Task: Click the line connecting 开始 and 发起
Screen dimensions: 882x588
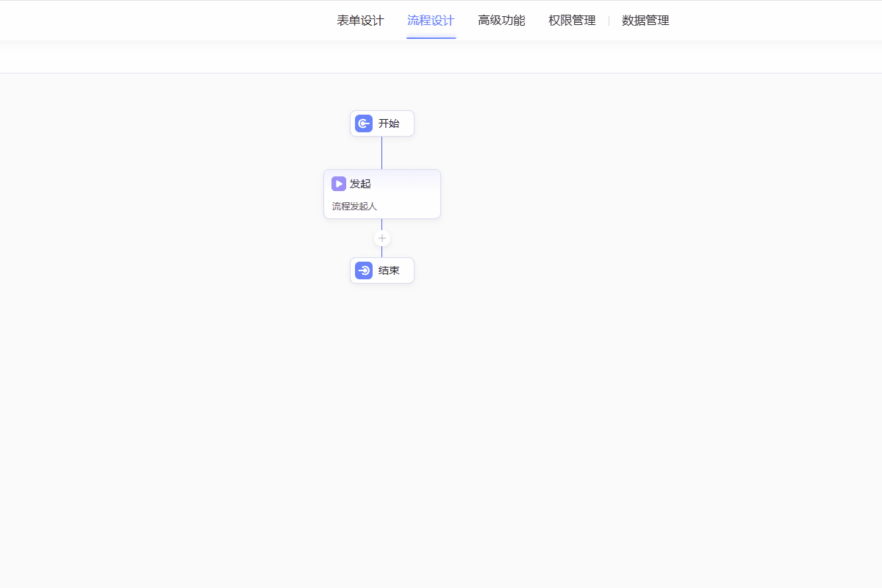Action: coord(382,153)
